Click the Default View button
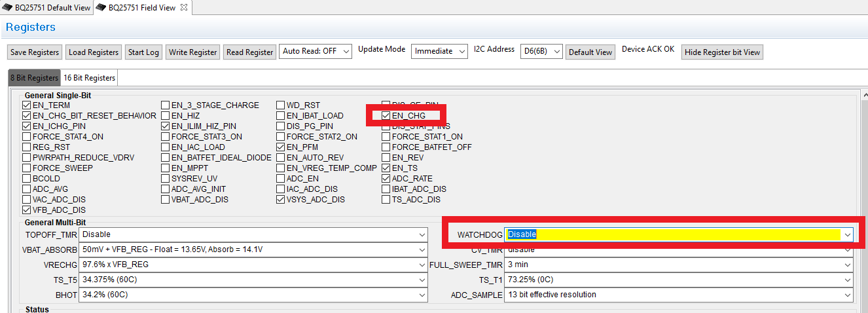868x313 pixels. coord(590,52)
